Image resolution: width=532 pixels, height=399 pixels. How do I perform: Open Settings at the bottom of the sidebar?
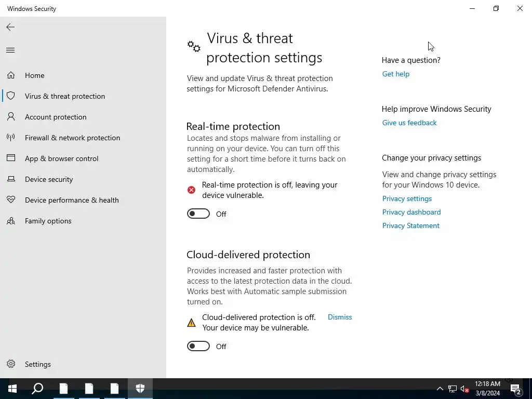83,364
